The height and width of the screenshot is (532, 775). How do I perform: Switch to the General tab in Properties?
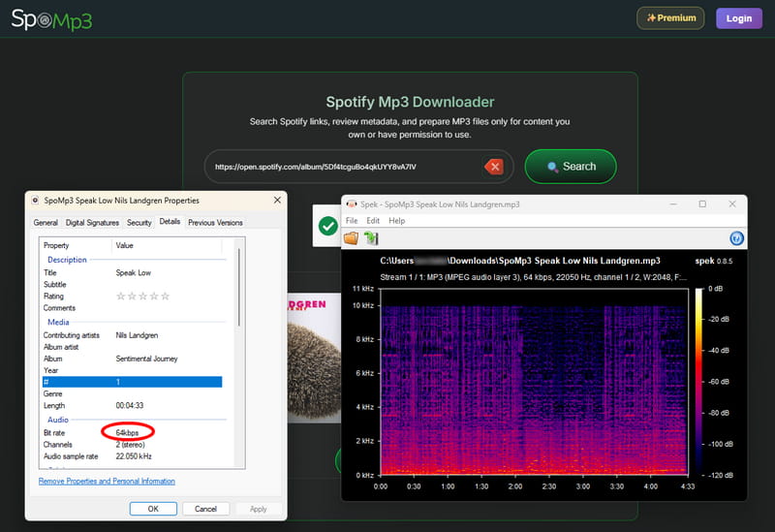pos(46,223)
